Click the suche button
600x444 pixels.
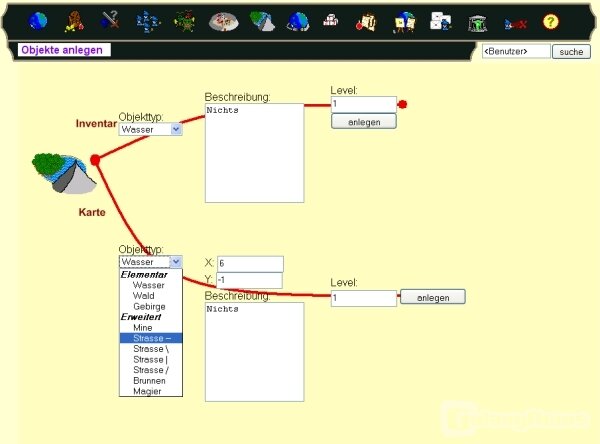click(x=571, y=52)
